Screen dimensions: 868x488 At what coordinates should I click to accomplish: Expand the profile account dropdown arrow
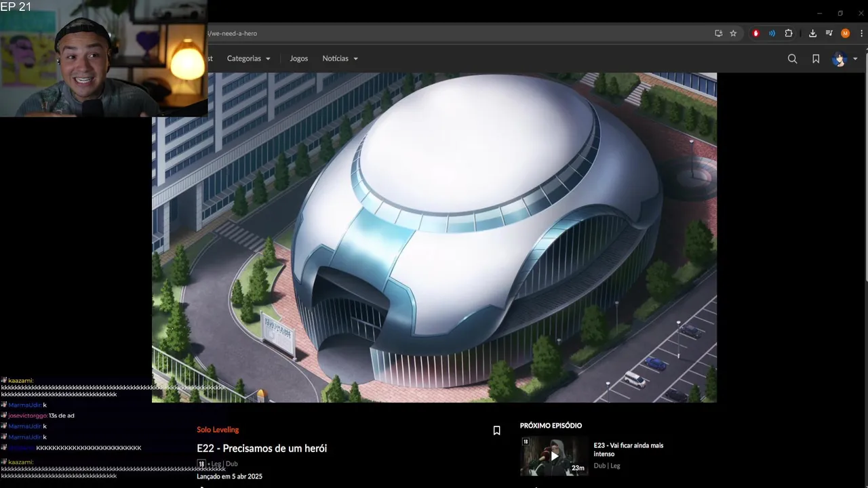(x=855, y=59)
